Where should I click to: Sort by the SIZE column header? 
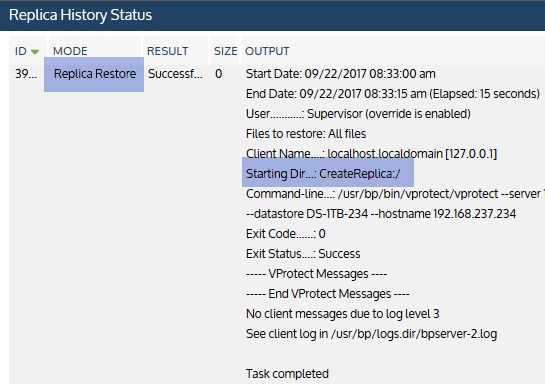pyautogui.click(x=226, y=51)
